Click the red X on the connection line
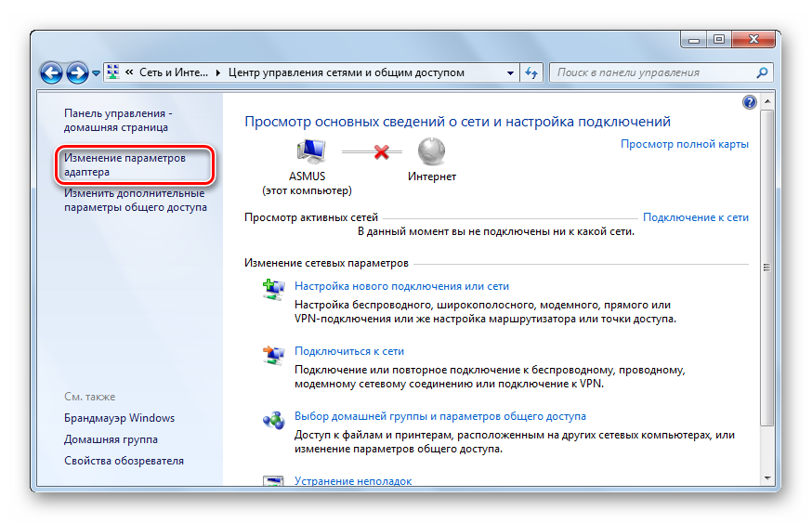The width and height of the screenshot is (812, 523). point(382,151)
